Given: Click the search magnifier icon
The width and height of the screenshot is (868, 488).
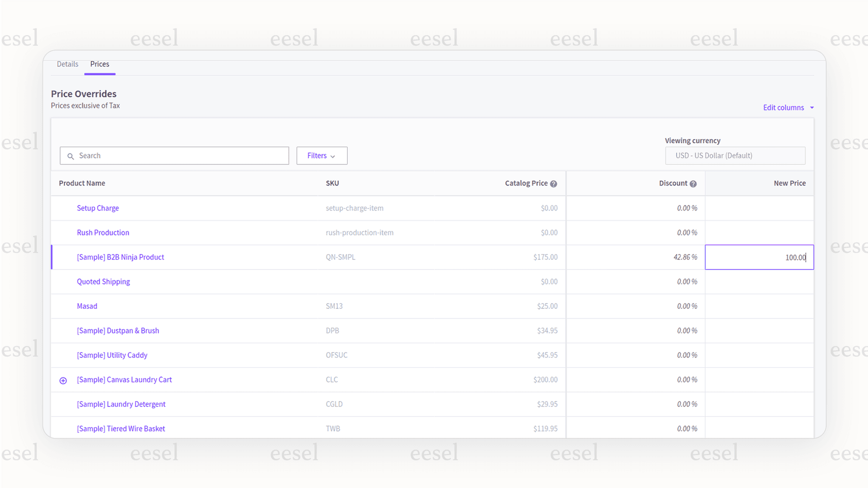Looking at the screenshot, I should coord(70,155).
